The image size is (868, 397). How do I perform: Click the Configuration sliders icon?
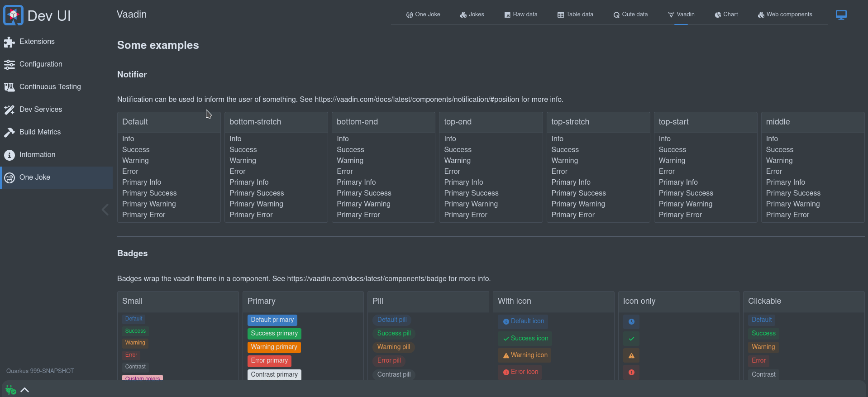click(x=9, y=65)
